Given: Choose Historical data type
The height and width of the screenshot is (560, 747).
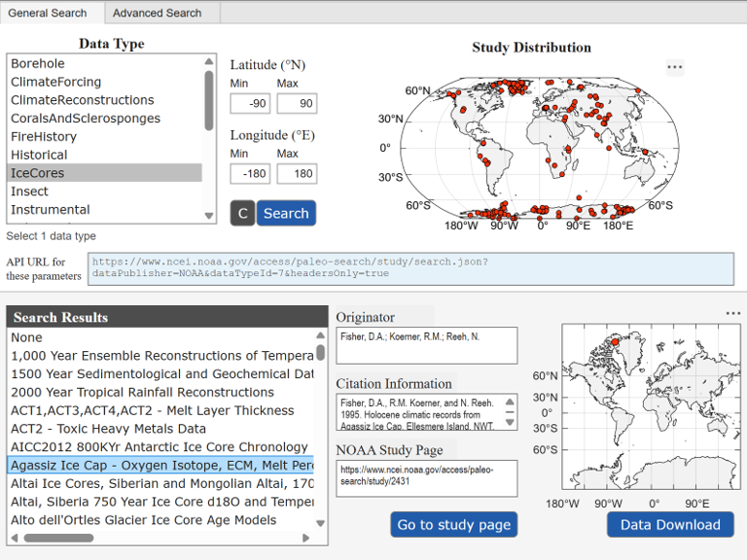Looking at the screenshot, I should pyautogui.click(x=104, y=155).
